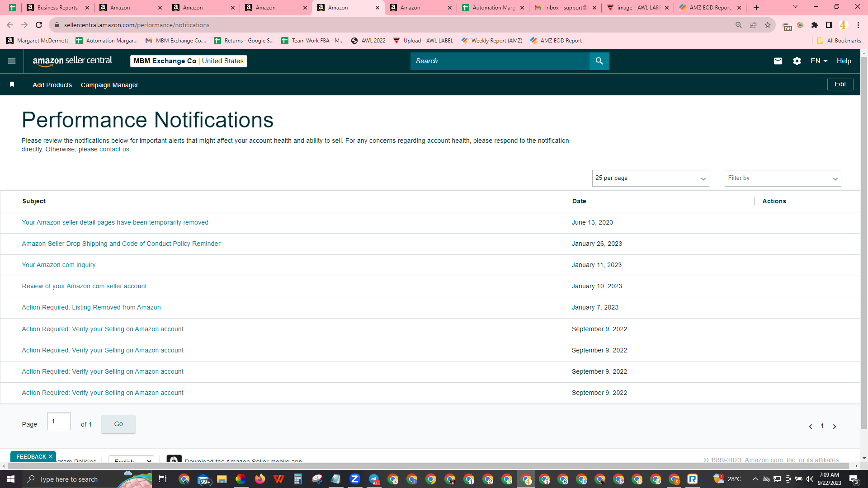This screenshot has width=868, height=488.
Task: Open a new browser tab
Action: click(756, 8)
